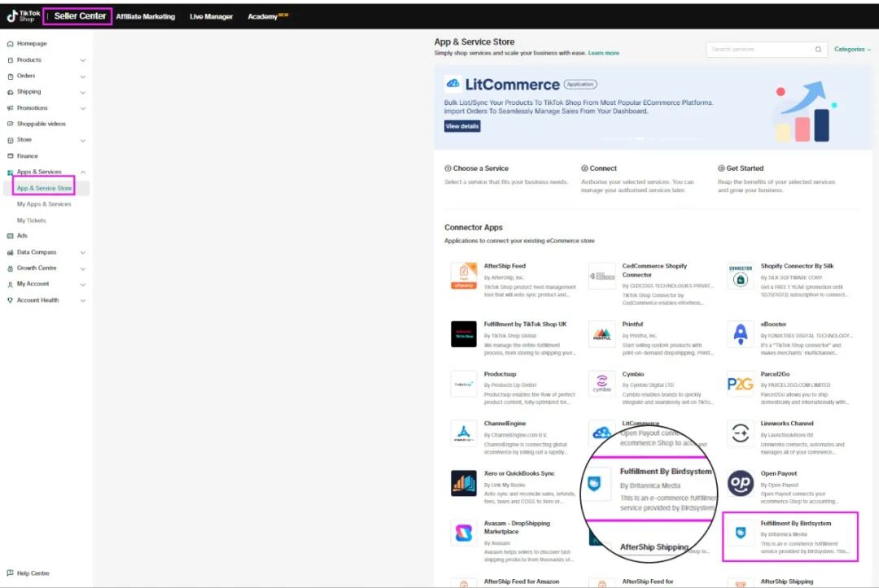
Task: Open the ChannelEngine title link
Action: pyautogui.click(x=505, y=424)
